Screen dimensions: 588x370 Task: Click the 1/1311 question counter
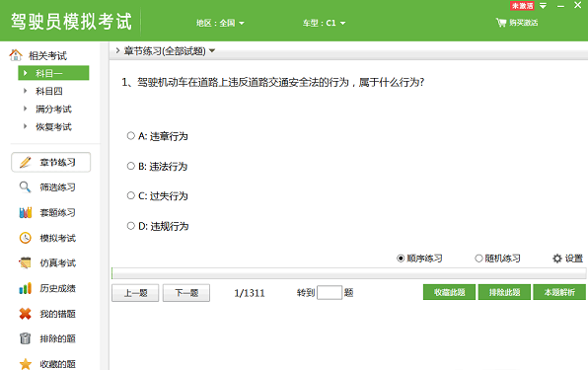tap(250, 293)
